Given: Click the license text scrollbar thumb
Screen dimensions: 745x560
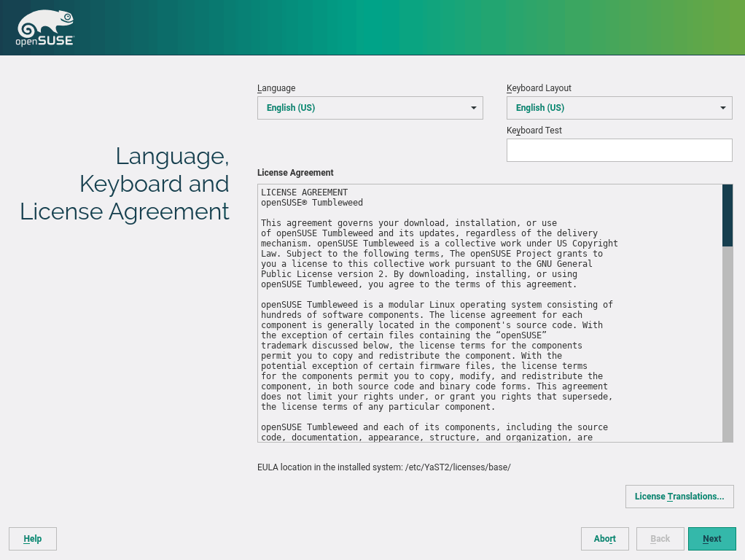Looking at the screenshot, I should click(727, 215).
